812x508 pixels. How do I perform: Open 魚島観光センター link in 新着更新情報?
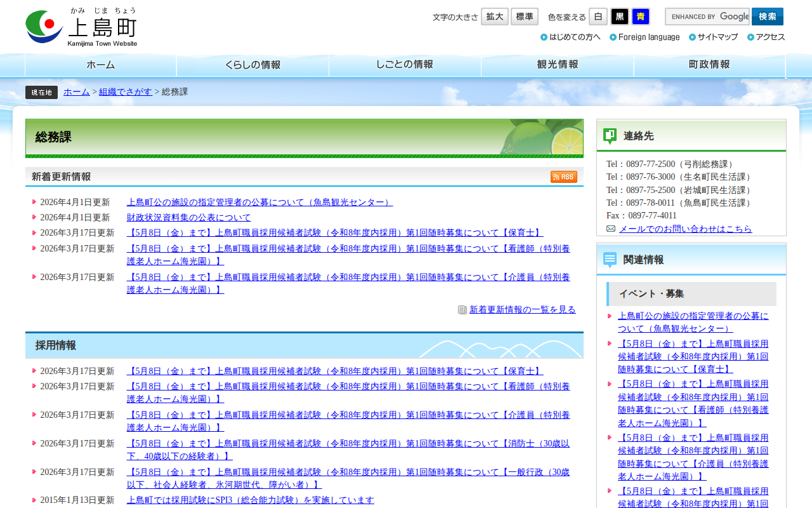pyautogui.click(x=259, y=203)
